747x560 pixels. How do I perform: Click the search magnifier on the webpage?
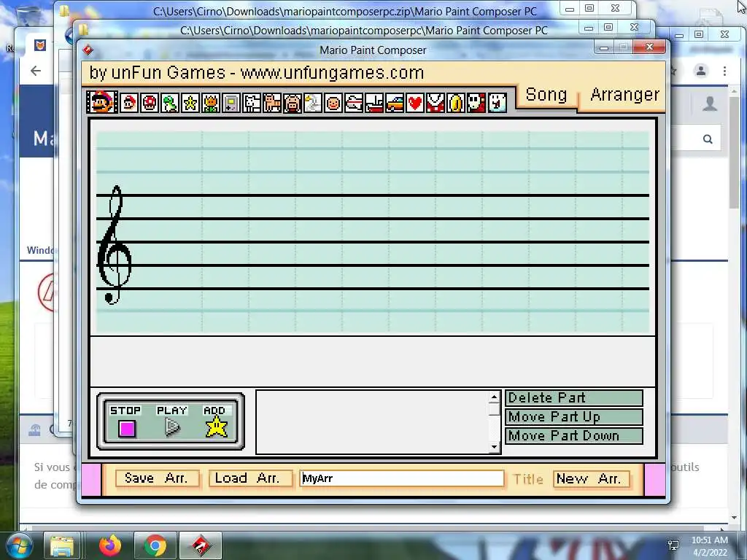tap(708, 139)
